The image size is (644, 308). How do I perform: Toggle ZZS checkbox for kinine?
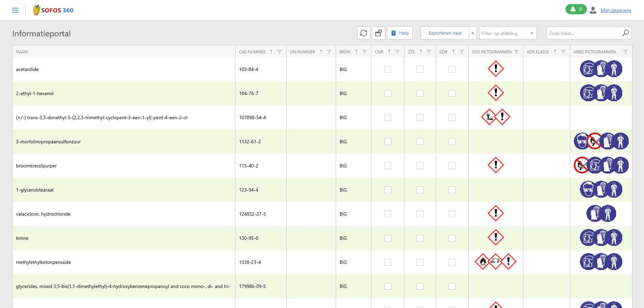point(420,238)
